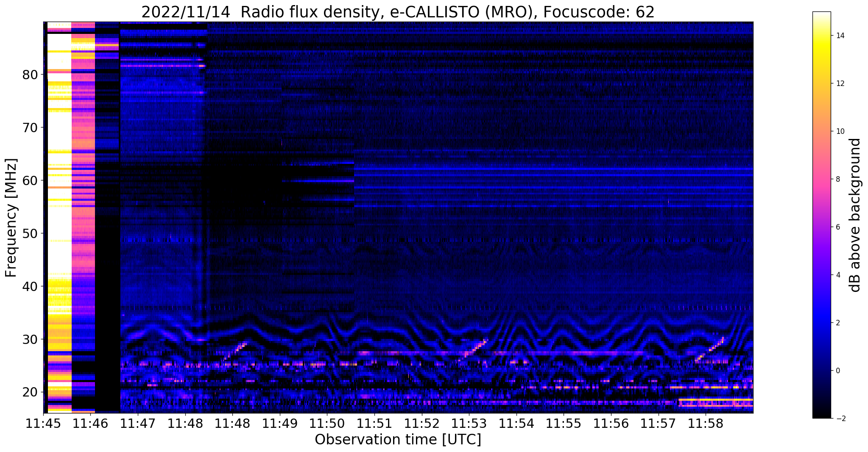The height and width of the screenshot is (452, 868).
Task: Click the 11:57 time tick label
Action: pyautogui.click(x=658, y=423)
